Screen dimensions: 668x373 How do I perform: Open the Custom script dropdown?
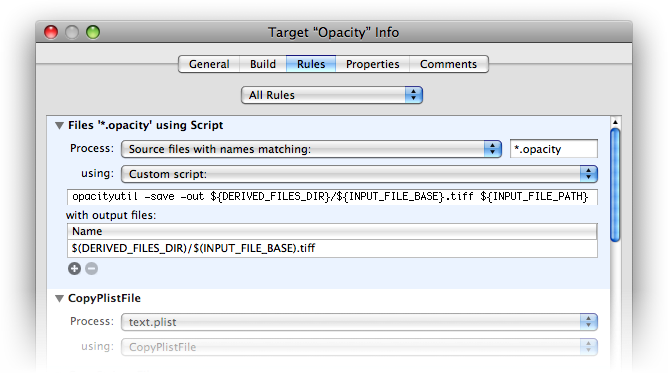click(x=359, y=174)
